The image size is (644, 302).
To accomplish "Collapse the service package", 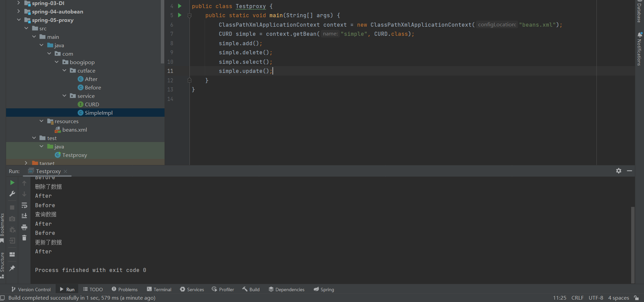I will [x=64, y=96].
